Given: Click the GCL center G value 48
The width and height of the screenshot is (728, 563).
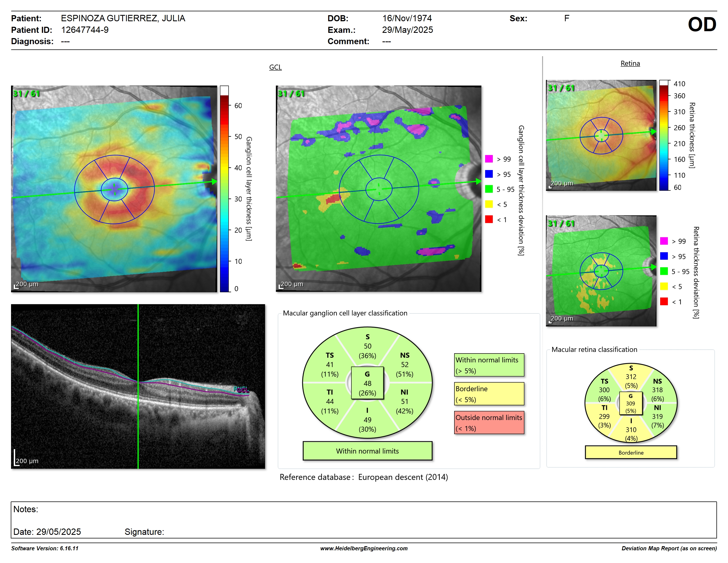Looking at the screenshot, I should point(367,384).
